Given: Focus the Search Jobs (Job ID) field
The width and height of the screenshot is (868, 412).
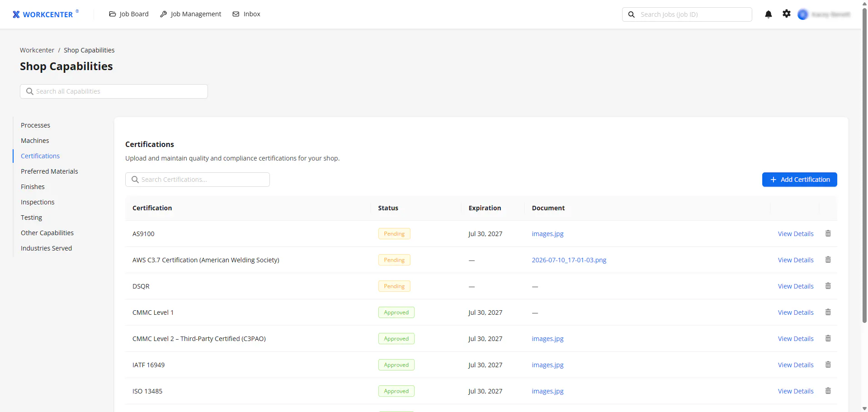Looking at the screenshot, I should tap(687, 14).
